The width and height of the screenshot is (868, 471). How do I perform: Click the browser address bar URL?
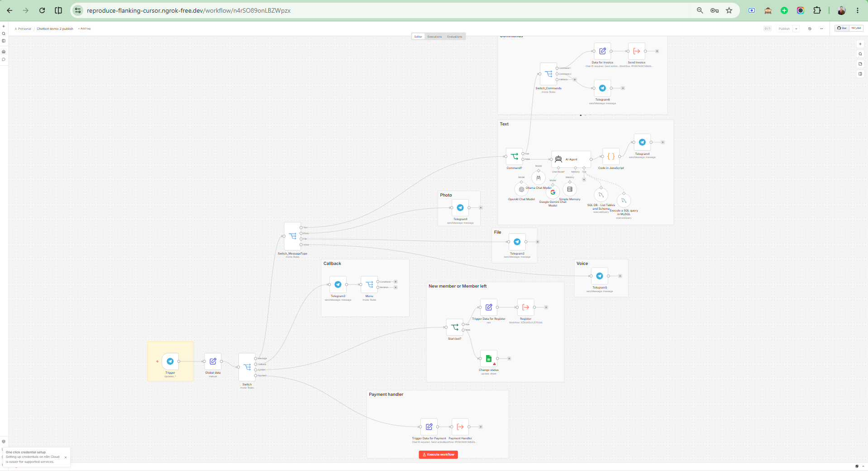point(189,10)
